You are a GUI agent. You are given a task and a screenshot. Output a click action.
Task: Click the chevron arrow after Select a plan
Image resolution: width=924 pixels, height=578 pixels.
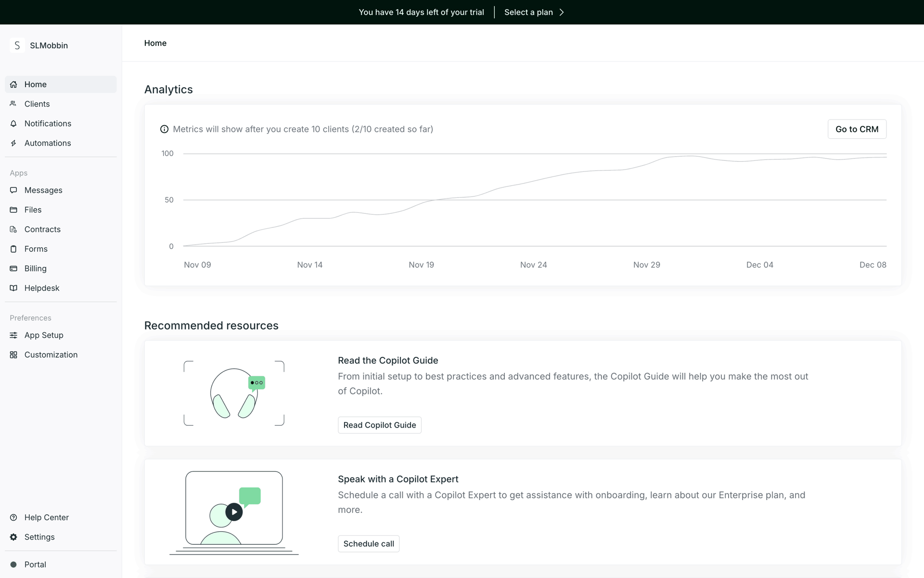click(562, 13)
